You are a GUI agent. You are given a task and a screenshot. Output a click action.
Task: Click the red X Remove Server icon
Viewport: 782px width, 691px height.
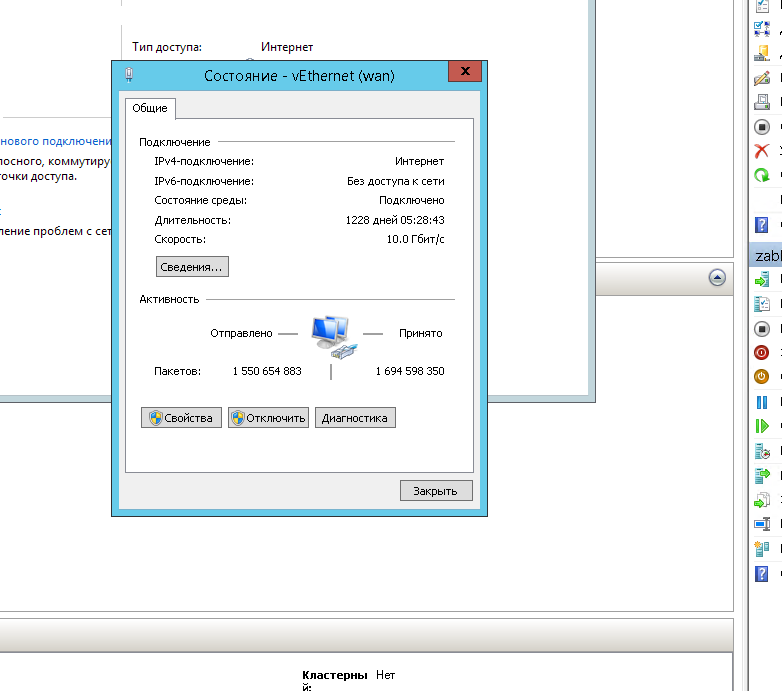click(762, 151)
